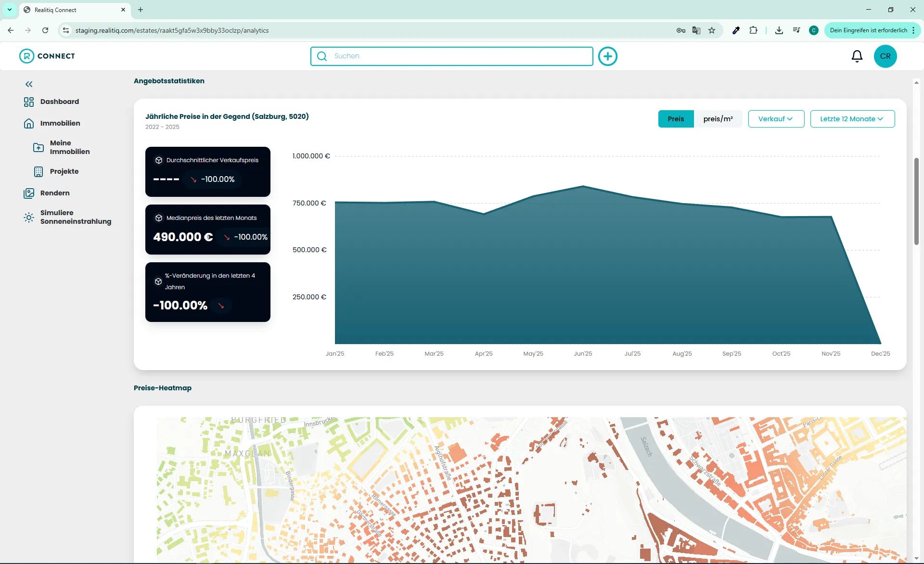
Task: Bookmark this page with star
Action: point(712,30)
